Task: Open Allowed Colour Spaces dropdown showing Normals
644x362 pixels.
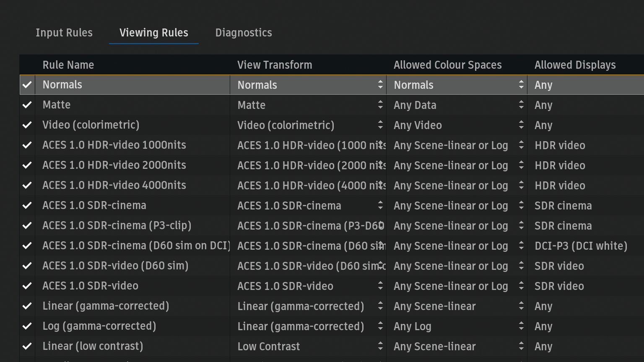Action: (x=457, y=85)
